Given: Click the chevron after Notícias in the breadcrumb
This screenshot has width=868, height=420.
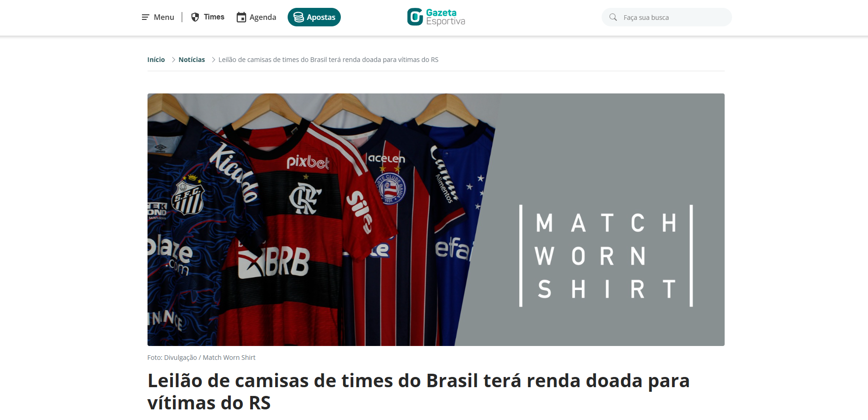Looking at the screenshot, I should (214, 60).
